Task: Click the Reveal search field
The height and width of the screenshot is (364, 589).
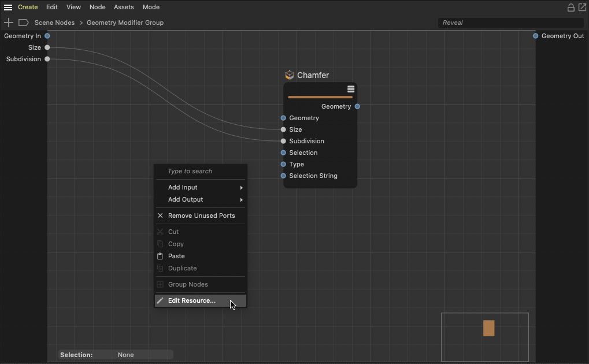Action: tap(510, 23)
